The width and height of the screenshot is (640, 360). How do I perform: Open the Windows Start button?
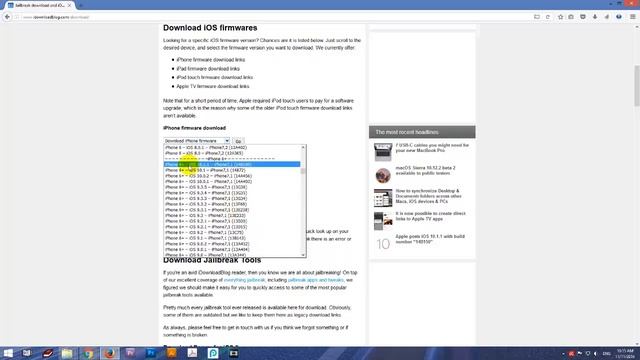pos(8,353)
